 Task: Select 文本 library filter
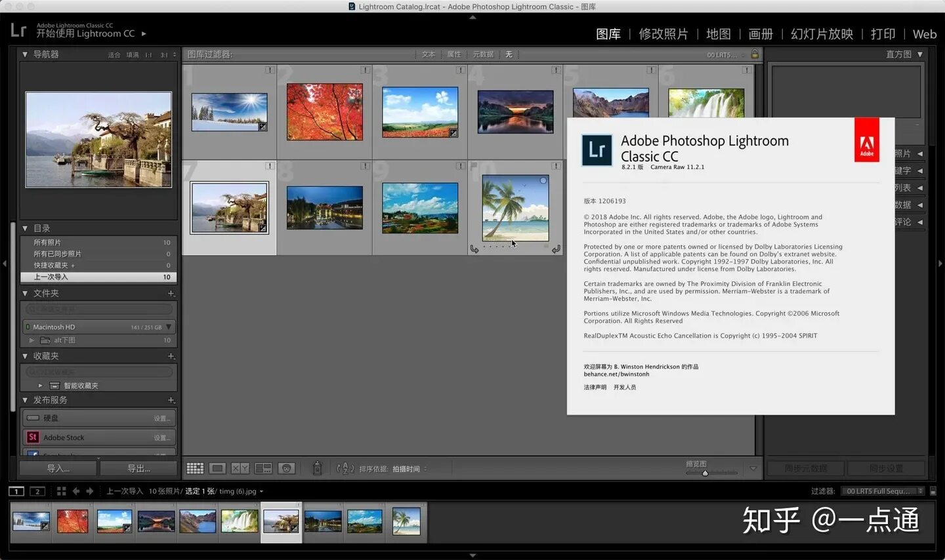(429, 54)
